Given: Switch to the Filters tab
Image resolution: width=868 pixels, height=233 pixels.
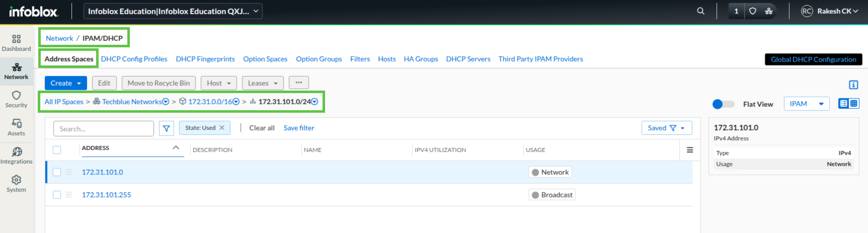Looking at the screenshot, I should (x=360, y=59).
